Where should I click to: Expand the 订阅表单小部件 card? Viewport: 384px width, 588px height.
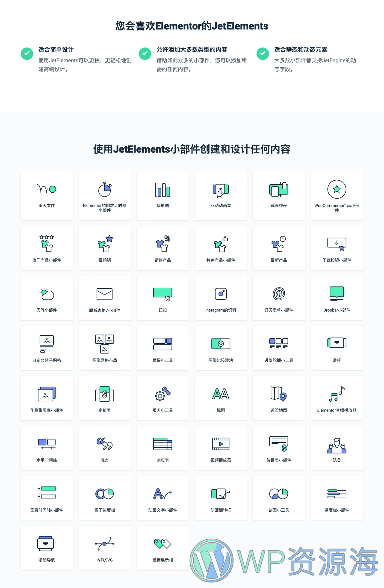[x=279, y=298]
